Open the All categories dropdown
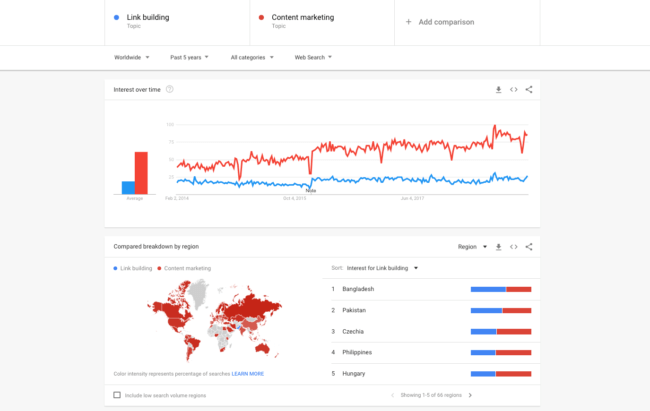The height and width of the screenshot is (411, 650). coord(251,57)
